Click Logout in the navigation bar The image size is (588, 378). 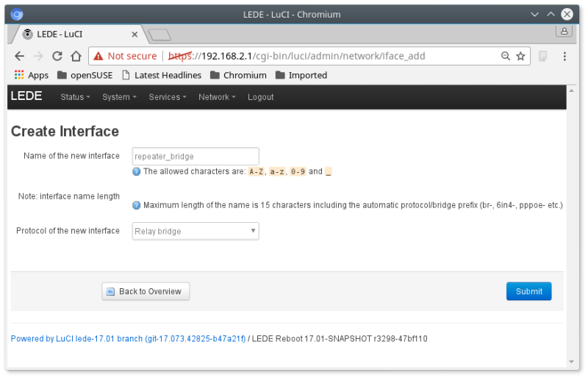(x=260, y=97)
